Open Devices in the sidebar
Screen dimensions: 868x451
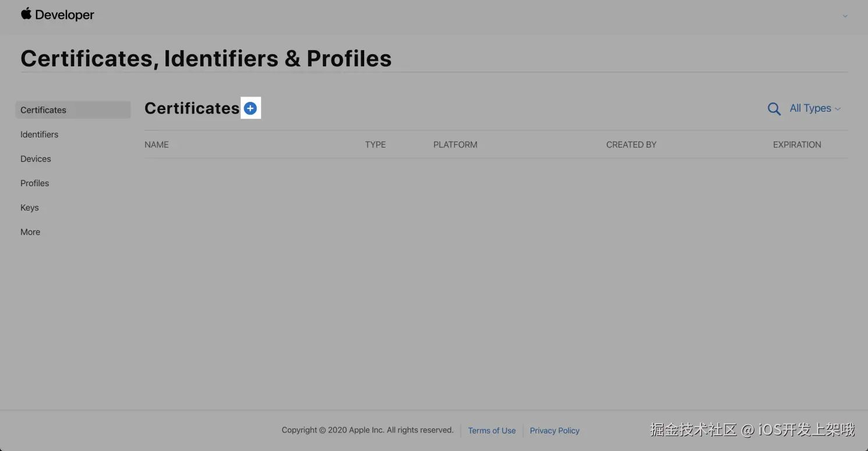tap(36, 159)
